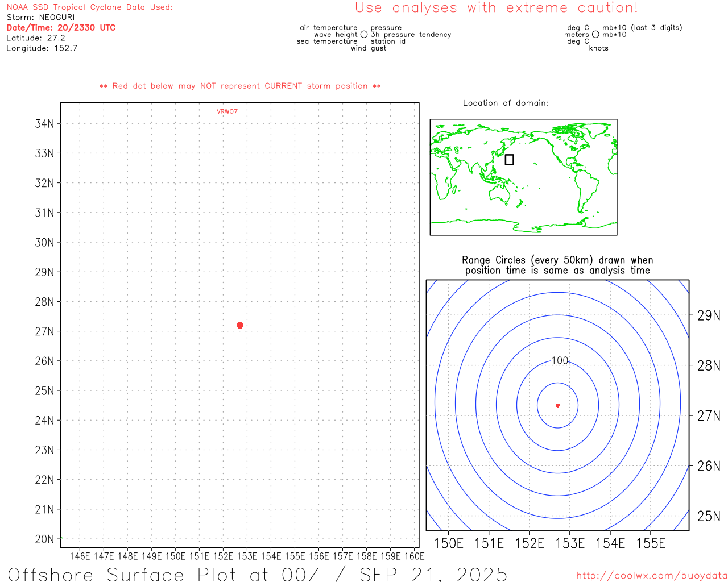728x582 pixels.
Task: Select the Storm: NEOGURI label
Action: (x=40, y=18)
